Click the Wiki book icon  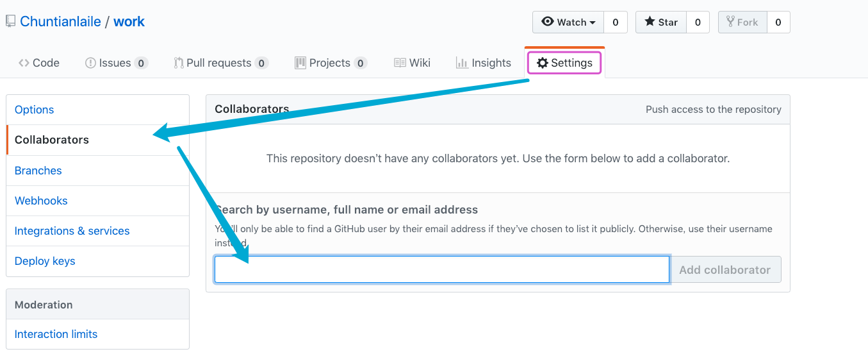point(400,63)
